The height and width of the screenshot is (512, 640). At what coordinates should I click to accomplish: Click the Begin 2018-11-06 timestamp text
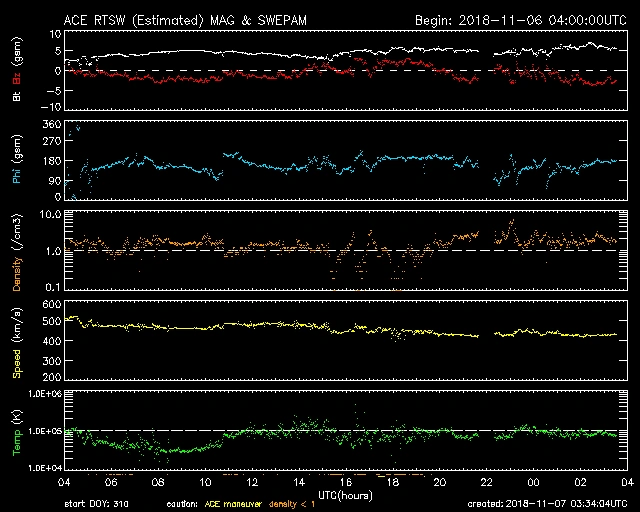pos(514,20)
